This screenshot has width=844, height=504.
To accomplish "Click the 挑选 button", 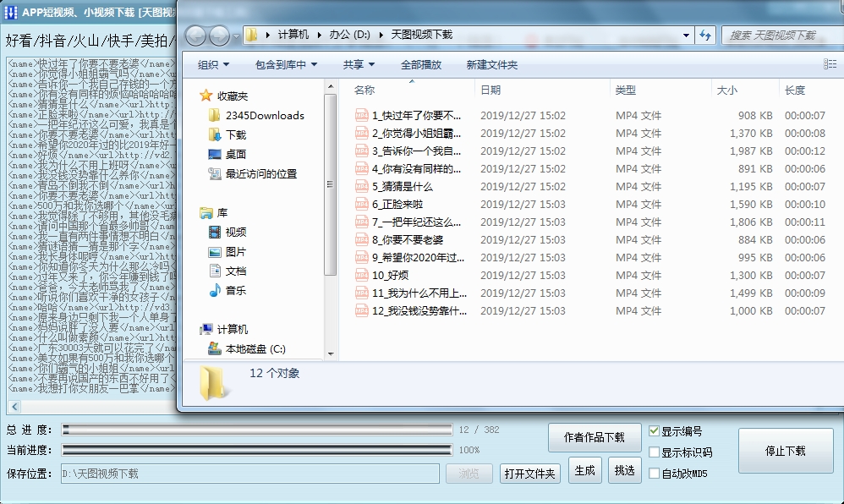I will [x=624, y=471].
